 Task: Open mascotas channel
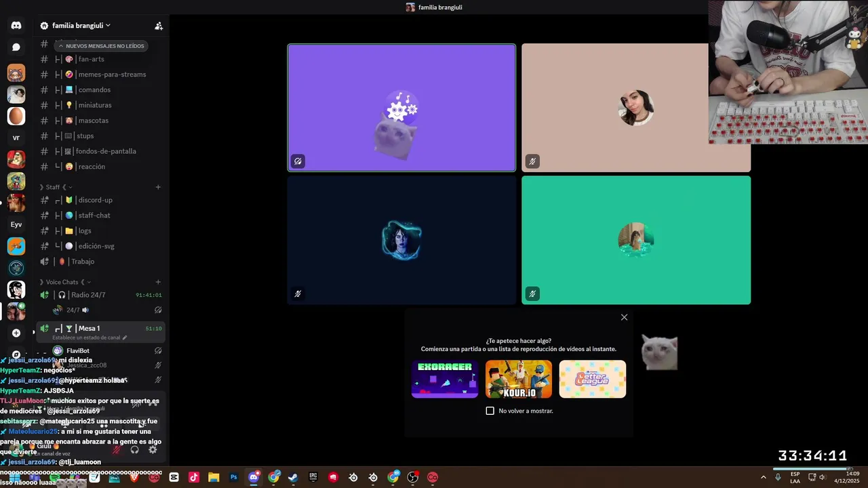click(100, 121)
